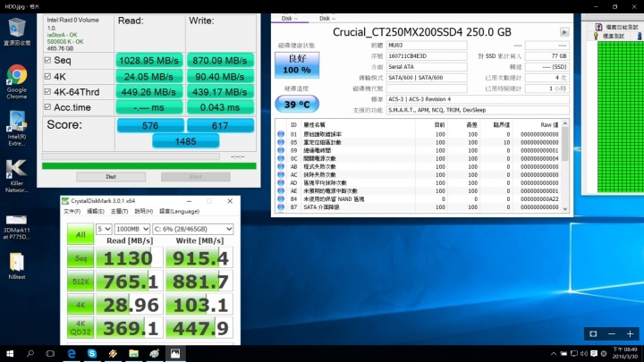Click the green All button in CrystalDiskMark

coord(80,234)
